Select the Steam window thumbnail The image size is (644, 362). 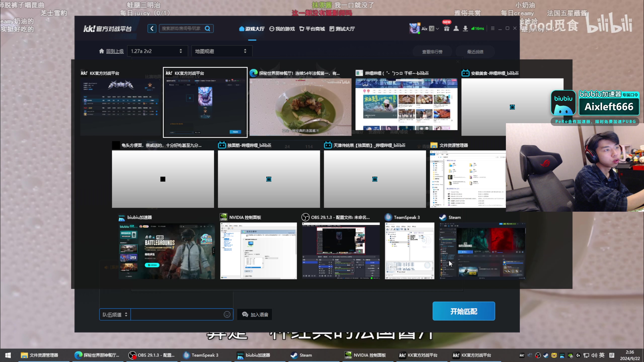click(482, 251)
